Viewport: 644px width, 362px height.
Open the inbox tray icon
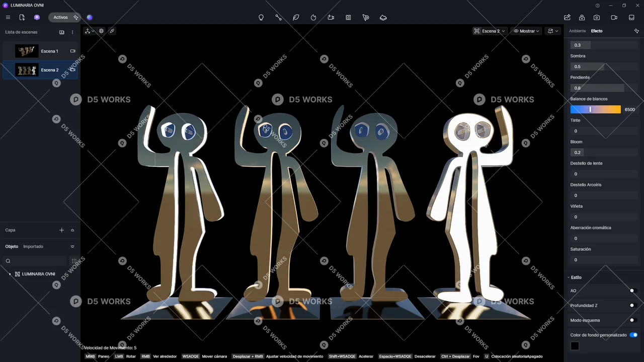pyautogui.click(x=631, y=17)
